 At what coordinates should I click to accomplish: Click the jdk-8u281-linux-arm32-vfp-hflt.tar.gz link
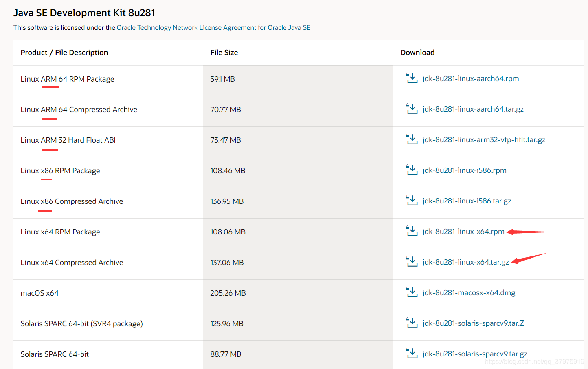484,140
